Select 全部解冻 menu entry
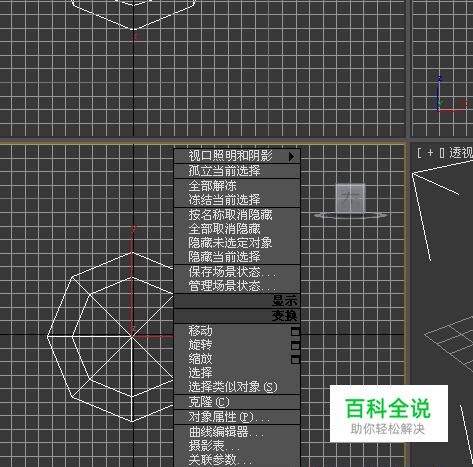 [237, 186]
